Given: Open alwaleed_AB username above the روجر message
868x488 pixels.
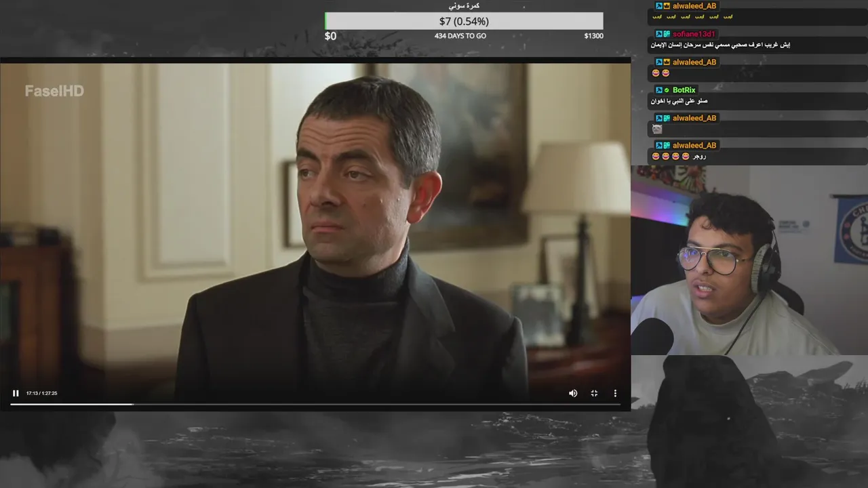Looking at the screenshot, I should pyautogui.click(x=694, y=146).
